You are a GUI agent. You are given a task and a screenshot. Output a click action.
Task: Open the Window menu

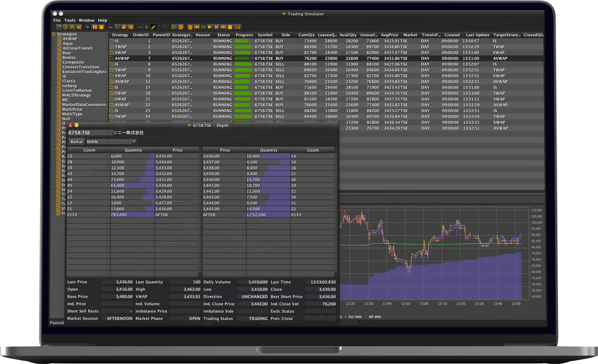[x=86, y=20]
